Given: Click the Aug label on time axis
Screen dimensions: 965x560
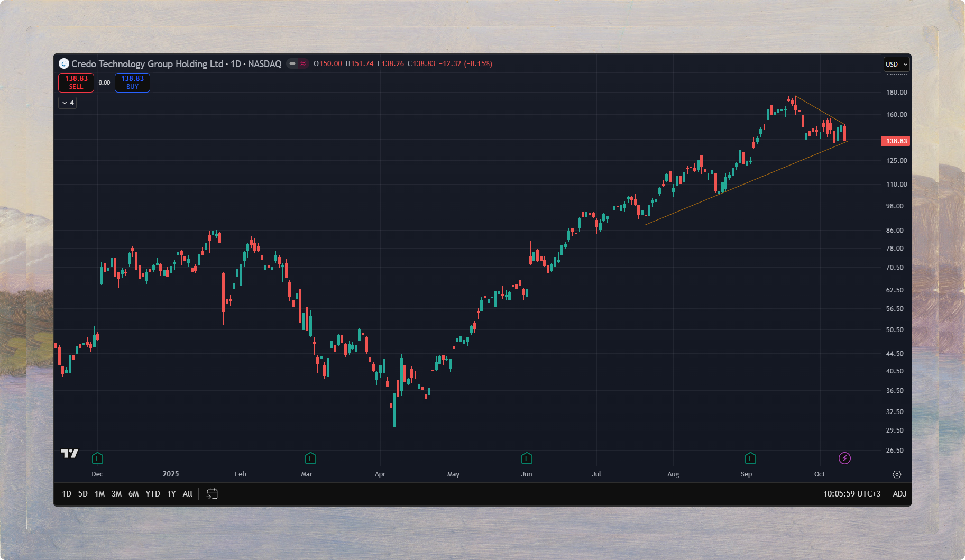Looking at the screenshot, I should pyautogui.click(x=673, y=474).
